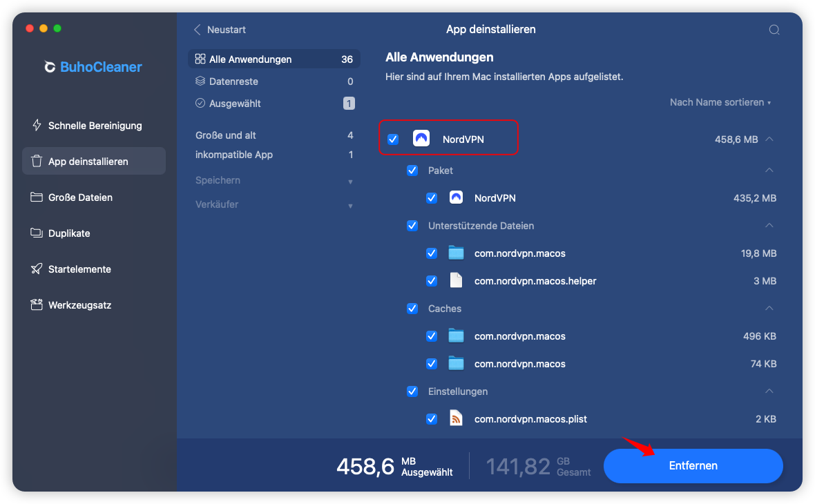This screenshot has width=815, height=504.
Task: Uncheck the com.nordvpn.macos 19,8 MB checkbox
Action: click(x=432, y=253)
